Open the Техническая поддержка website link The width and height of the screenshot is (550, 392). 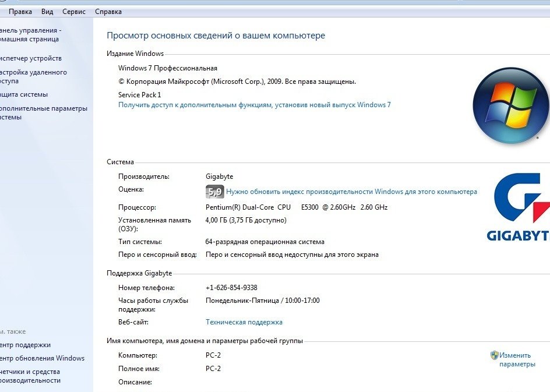[x=244, y=322]
